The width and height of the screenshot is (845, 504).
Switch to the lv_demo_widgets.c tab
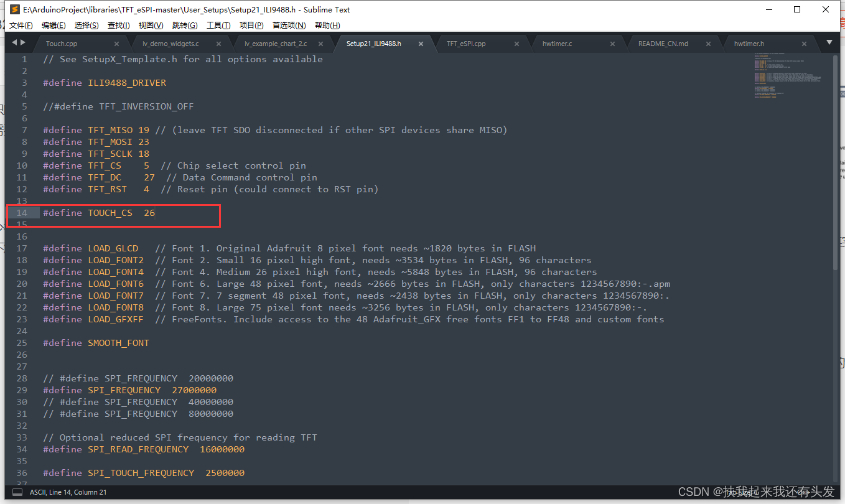click(170, 44)
